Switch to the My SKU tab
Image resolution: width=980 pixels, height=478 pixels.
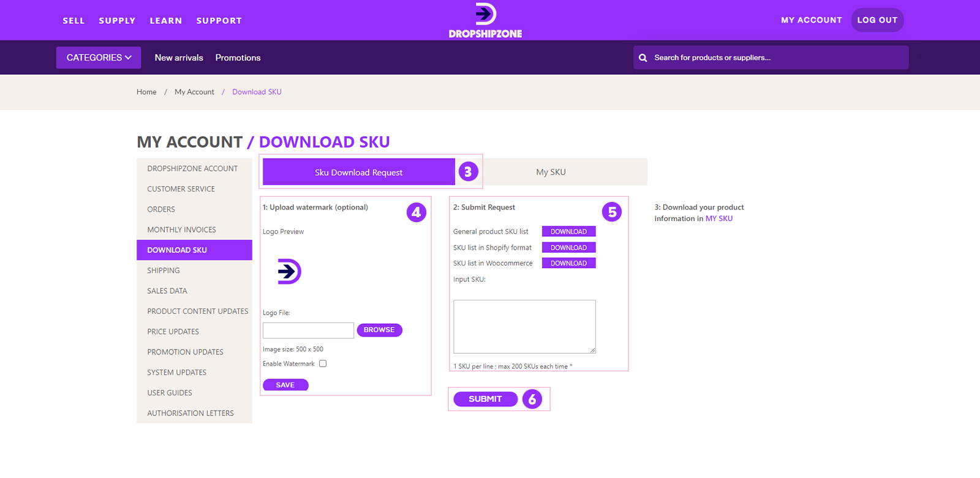pyautogui.click(x=551, y=172)
